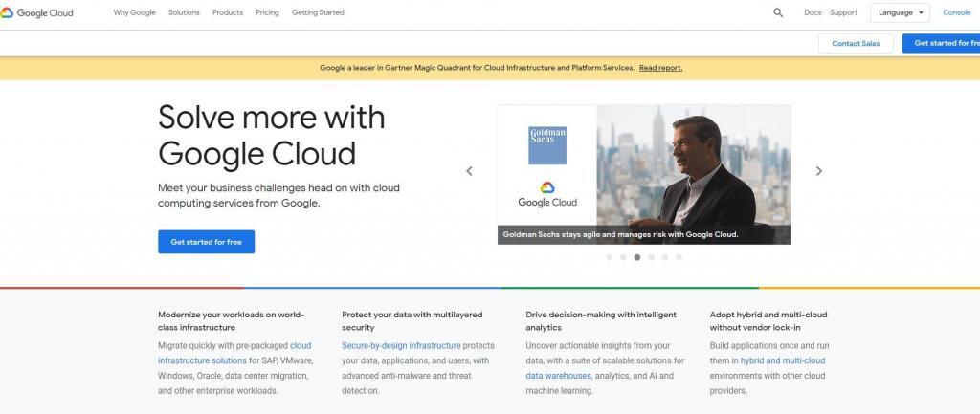
Task: Select the second carousel dot indicator
Action: [623, 257]
